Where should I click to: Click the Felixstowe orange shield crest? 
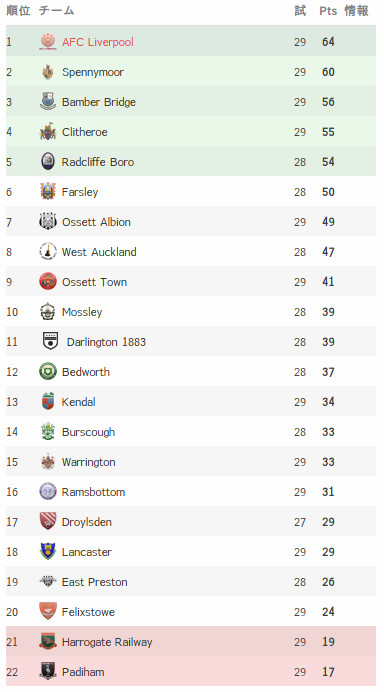(x=48, y=612)
